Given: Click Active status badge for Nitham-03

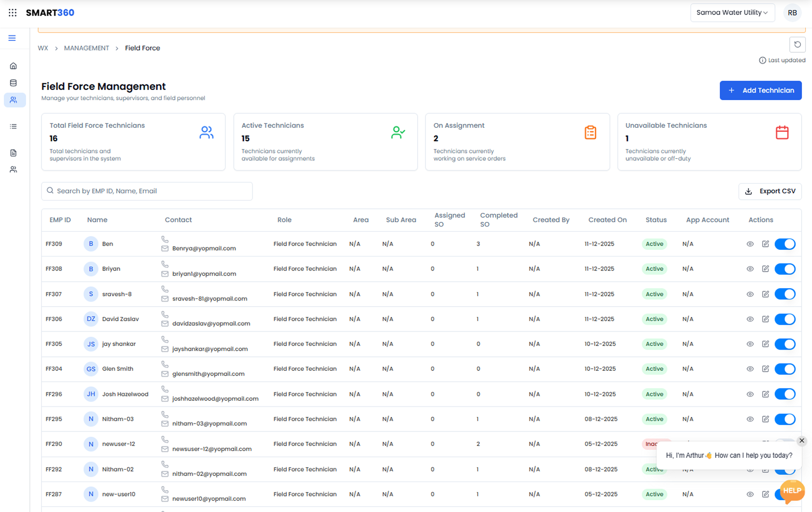Looking at the screenshot, I should coord(654,419).
